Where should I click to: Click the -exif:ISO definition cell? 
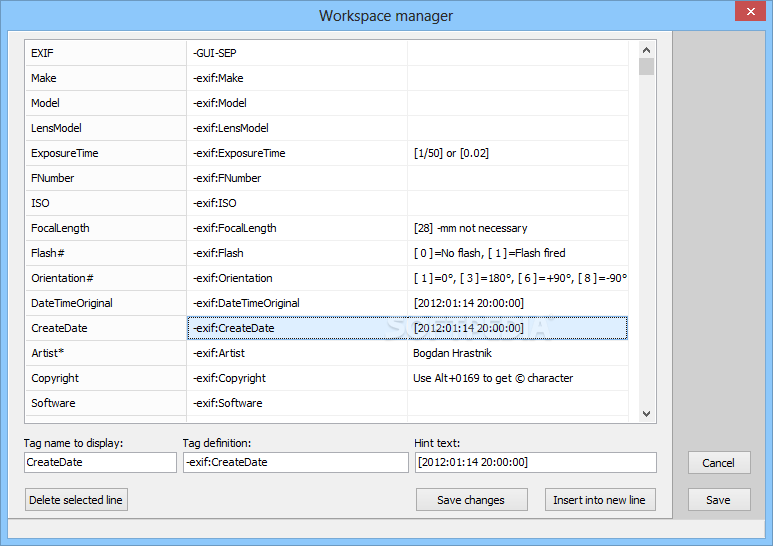click(297, 203)
